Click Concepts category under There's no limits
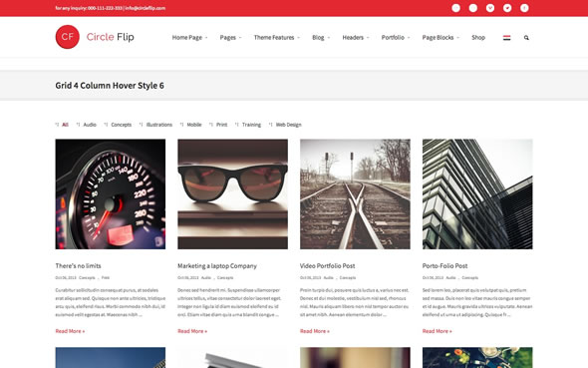This screenshot has width=588, height=368. (87, 277)
